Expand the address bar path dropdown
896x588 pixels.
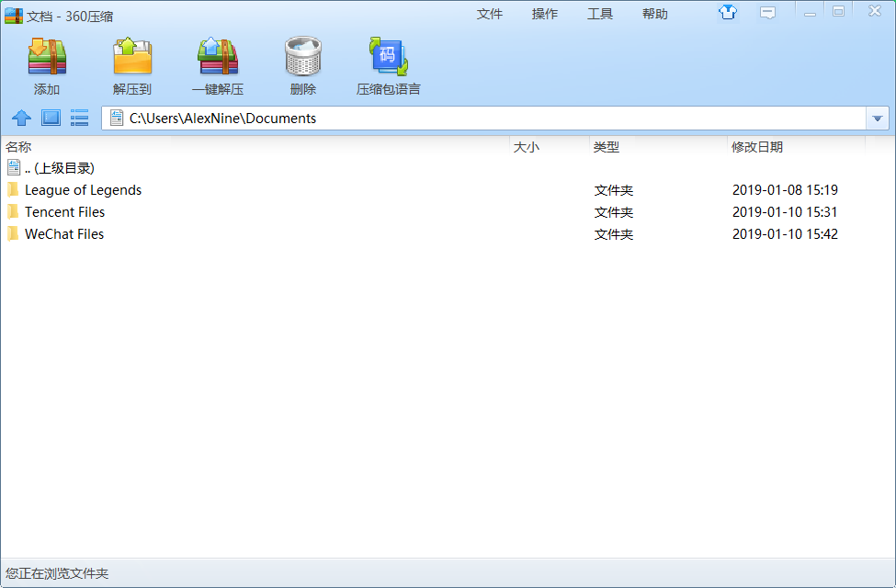(877, 119)
